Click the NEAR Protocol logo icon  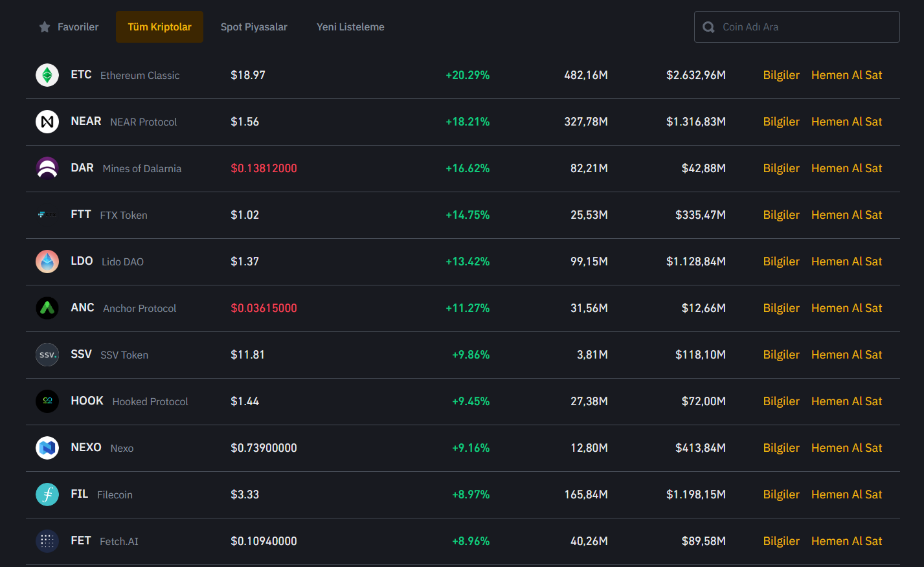(x=47, y=122)
